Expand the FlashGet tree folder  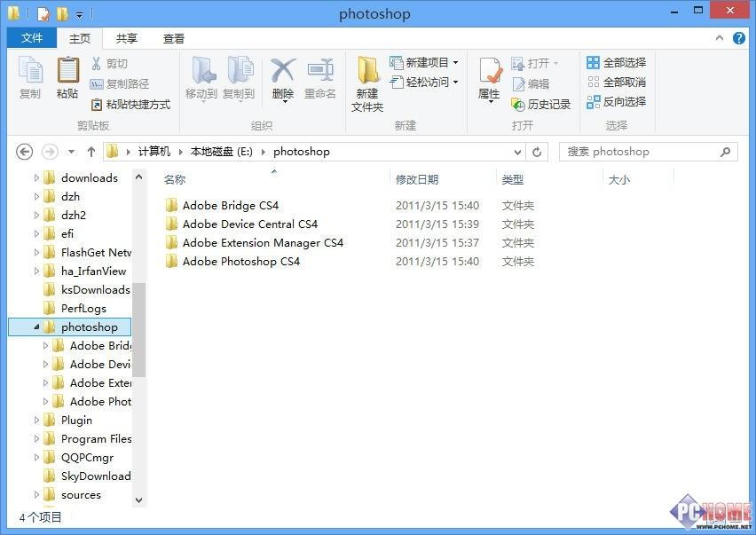tap(36, 252)
